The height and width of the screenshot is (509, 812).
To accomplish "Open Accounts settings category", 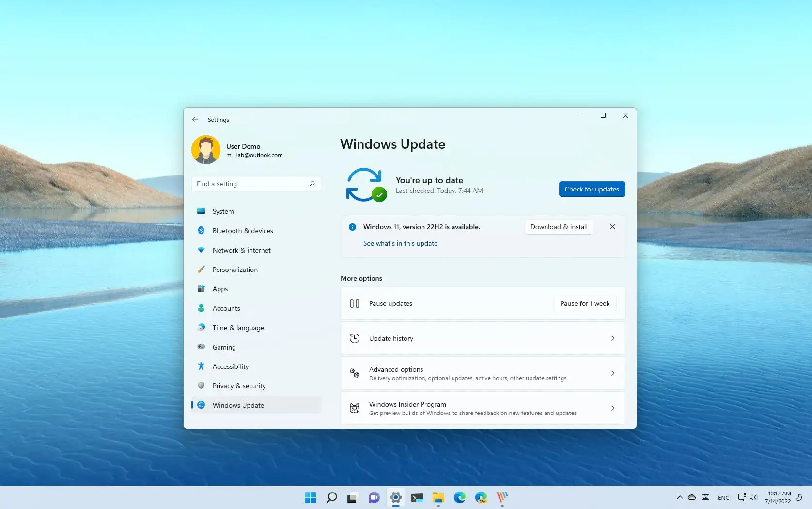I will click(x=256, y=308).
